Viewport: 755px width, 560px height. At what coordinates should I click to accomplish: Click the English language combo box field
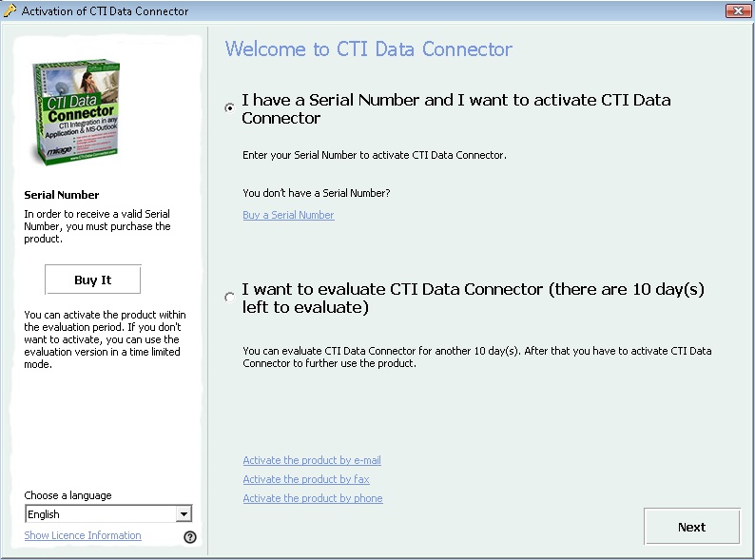(100, 514)
